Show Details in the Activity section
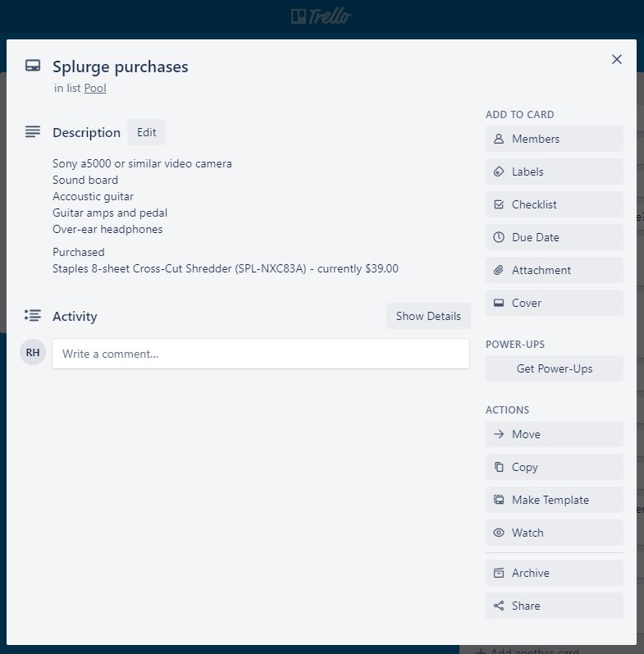644x654 pixels. point(428,316)
